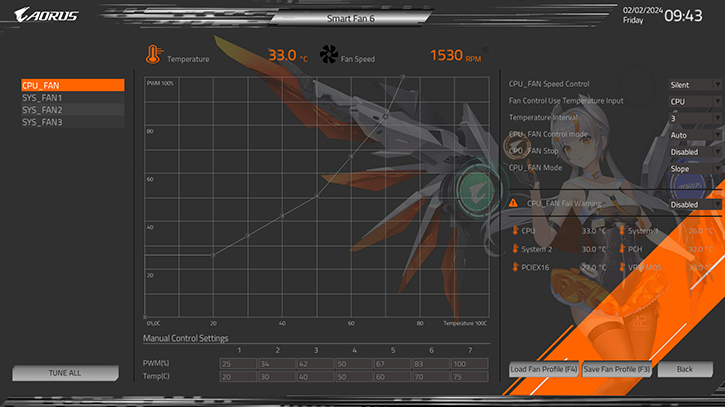
Task: Click the thermometer icon beside PCH
Action: pyautogui.click(x=620, y=249)
